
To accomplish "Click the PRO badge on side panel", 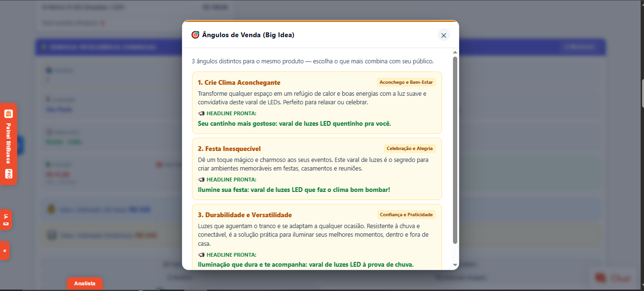I will (8, 174).
